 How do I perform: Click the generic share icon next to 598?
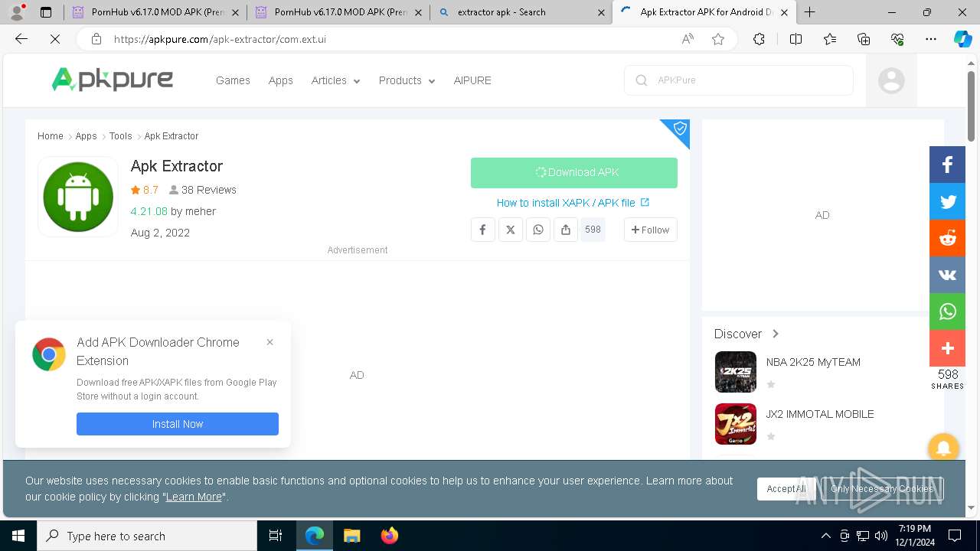click(x=566, y=230)
